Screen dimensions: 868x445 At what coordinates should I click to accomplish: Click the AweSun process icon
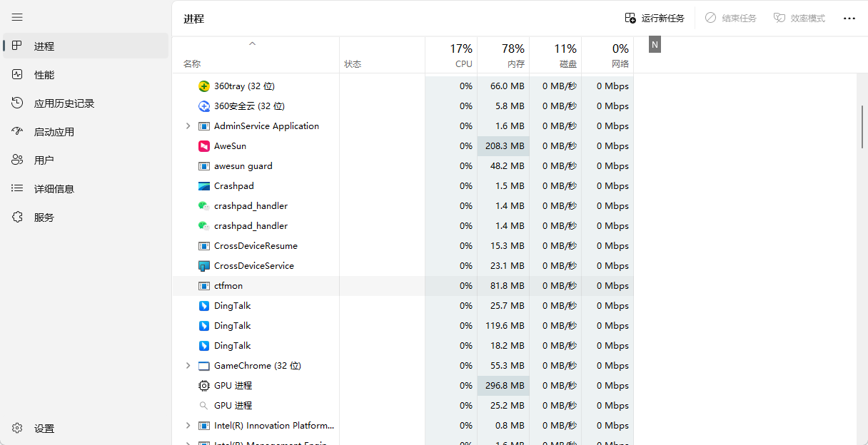click(203, 146)
